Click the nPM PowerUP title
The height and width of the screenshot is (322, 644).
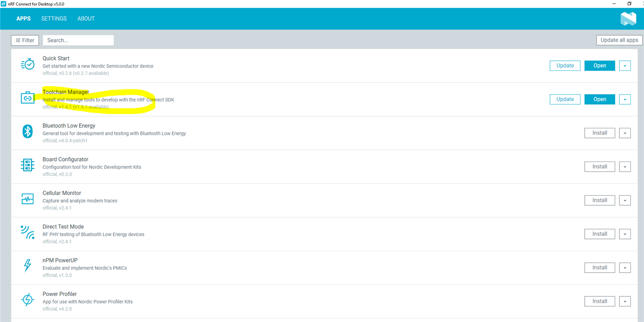(60, 261)
